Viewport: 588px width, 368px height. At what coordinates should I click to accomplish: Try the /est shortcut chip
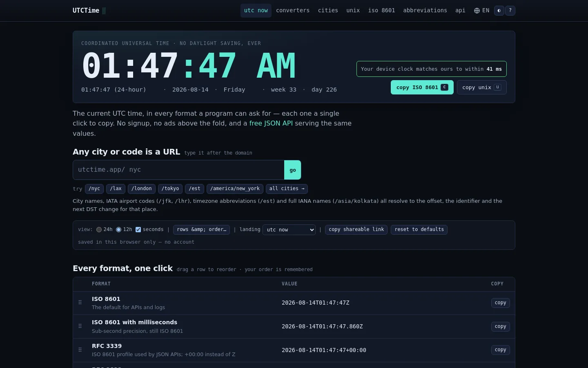tap(194, 188)
